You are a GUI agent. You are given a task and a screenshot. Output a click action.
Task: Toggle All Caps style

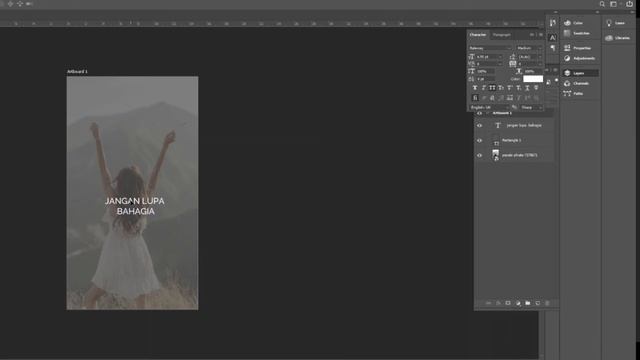[x=492, y=88]
